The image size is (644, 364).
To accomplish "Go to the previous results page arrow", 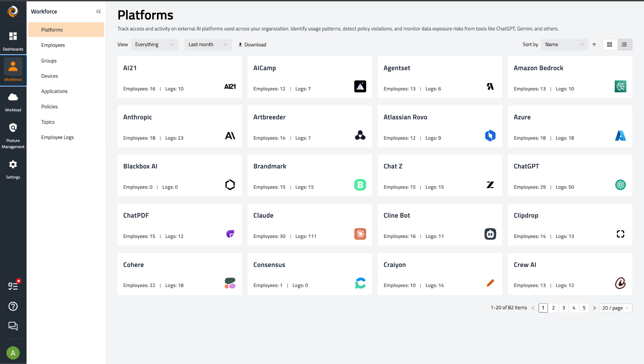I will coord(533,308).
